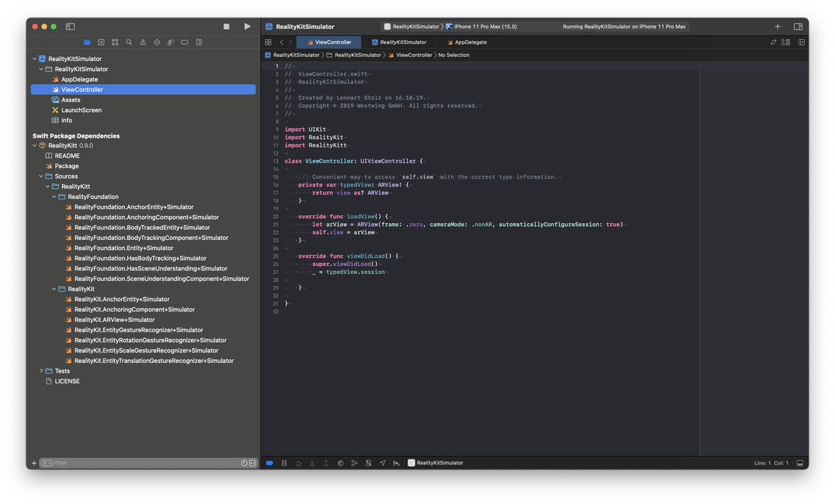Open RealityFoundation.AnchorEntity+Simulator file

click(x=129, y=207)
